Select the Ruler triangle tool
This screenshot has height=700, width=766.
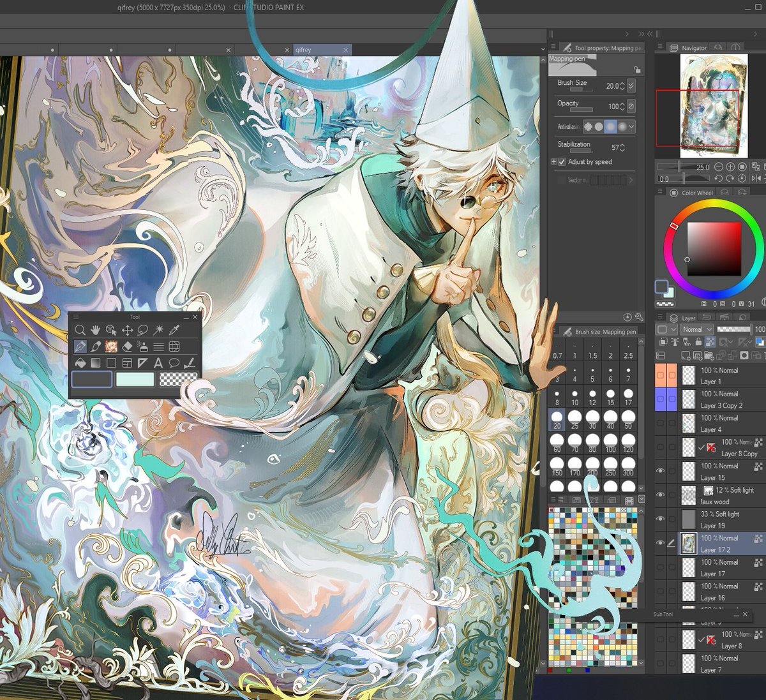pos(142,363)
